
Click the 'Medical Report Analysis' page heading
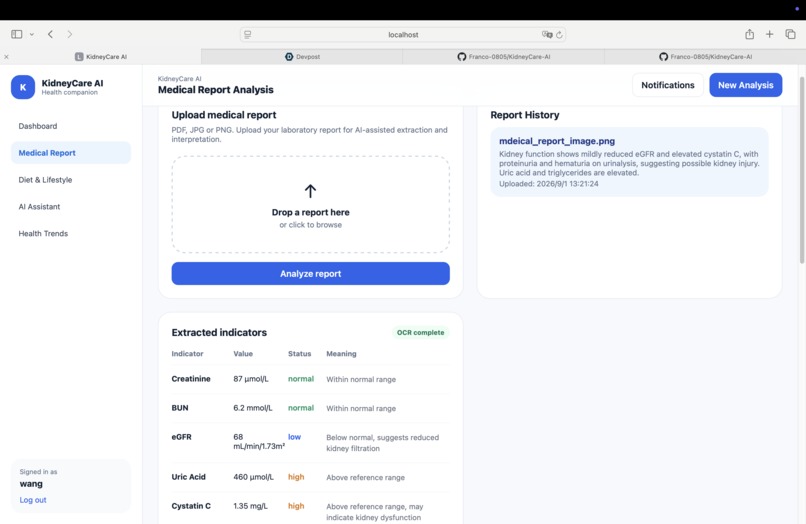tap(215, 89)
